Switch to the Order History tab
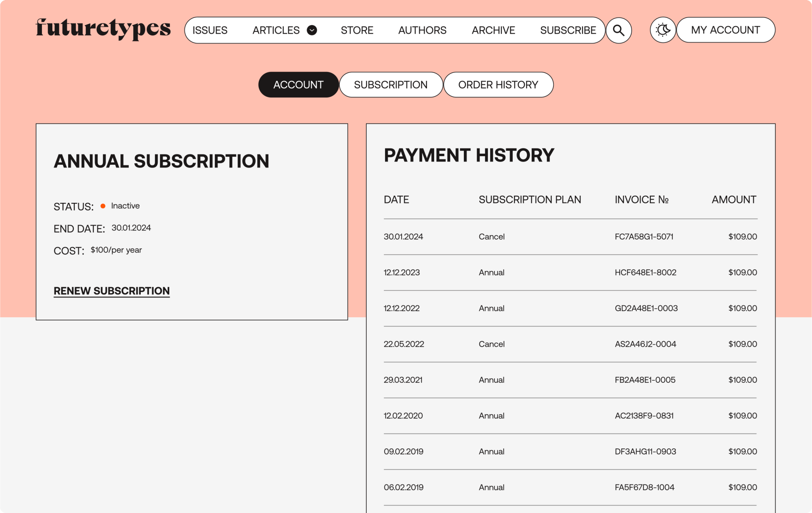Viewport: 812px width, 513px height. tap(498, 85)
